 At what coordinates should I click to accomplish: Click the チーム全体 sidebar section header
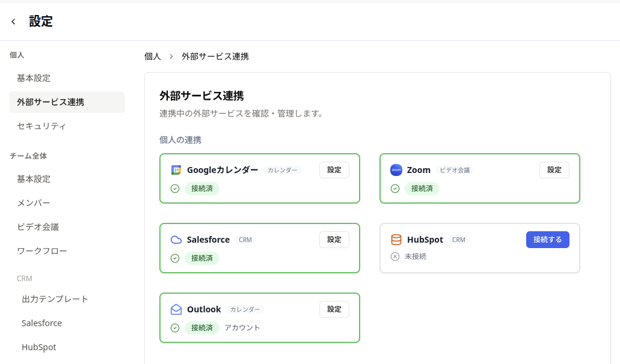click(28, 156)
